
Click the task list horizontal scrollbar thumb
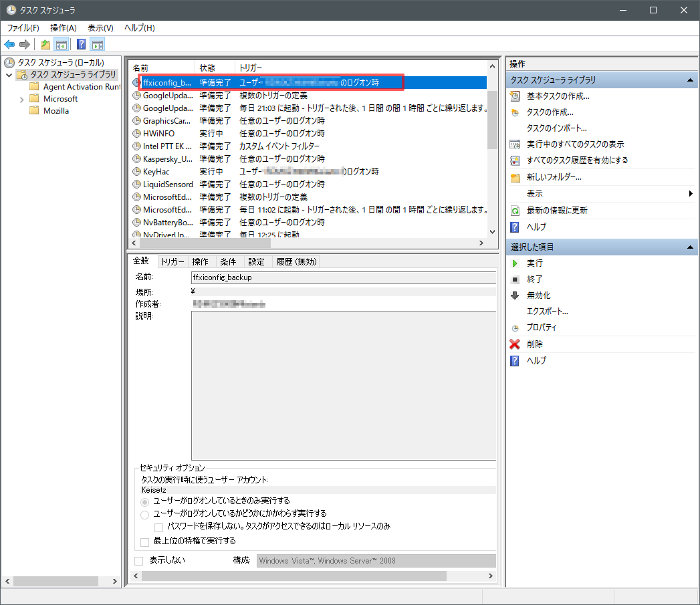(x=205, y=243)
